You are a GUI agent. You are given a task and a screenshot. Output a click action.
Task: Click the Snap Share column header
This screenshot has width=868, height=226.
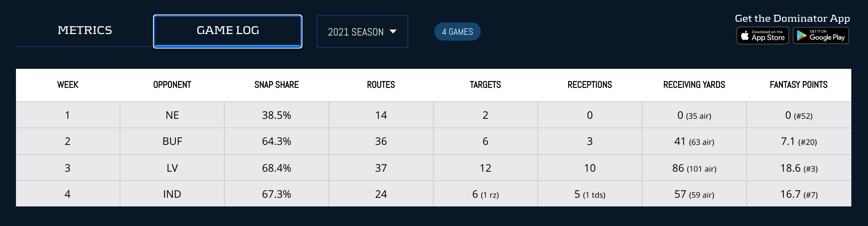tap(277, 85)
